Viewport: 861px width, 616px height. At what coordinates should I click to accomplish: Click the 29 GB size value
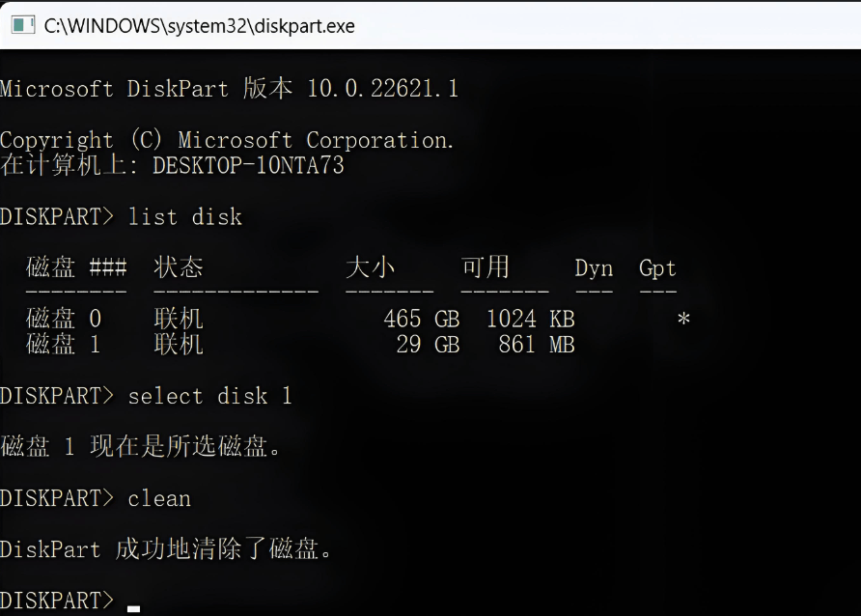(428, 345)
